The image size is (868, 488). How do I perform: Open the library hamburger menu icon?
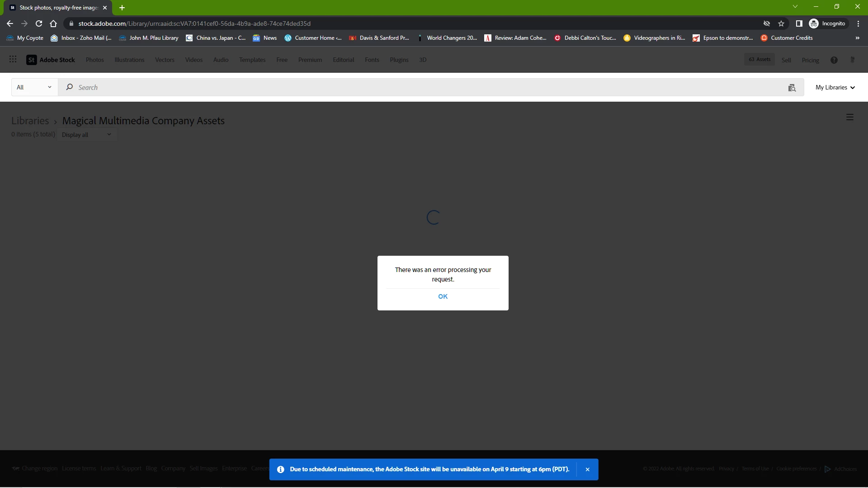[x=849, y=117]
